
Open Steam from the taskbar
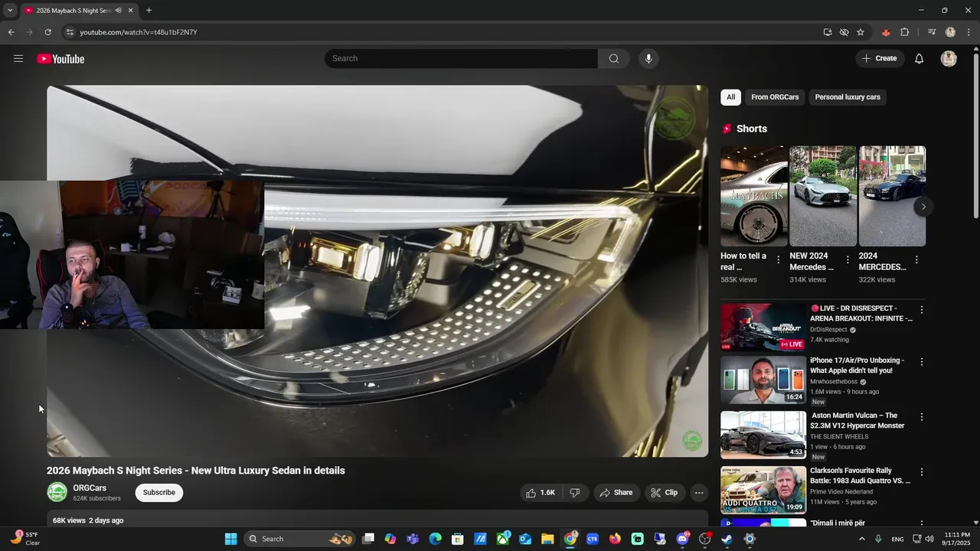pos(727,539)
